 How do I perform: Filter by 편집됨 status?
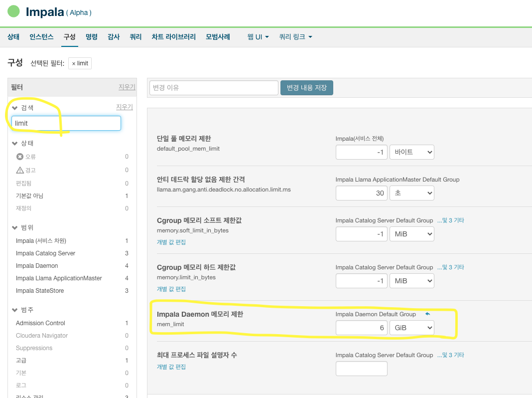[x=23, y=184]
